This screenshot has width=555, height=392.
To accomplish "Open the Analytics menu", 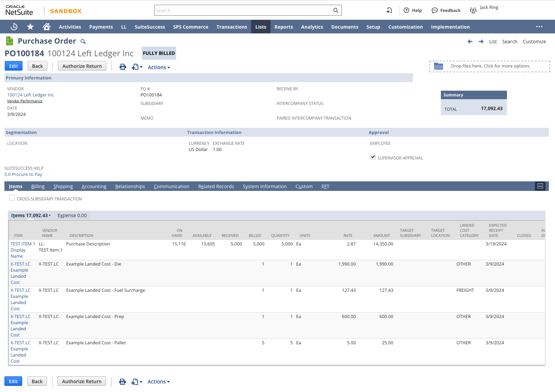I will [312, 27].
